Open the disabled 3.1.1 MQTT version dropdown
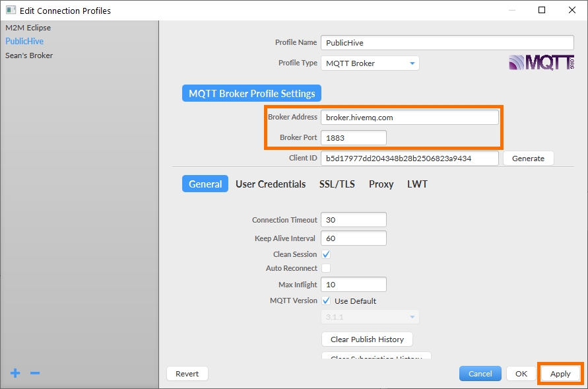Image resolution: width=588 pixels, height=389 pixels. pyautogui.click(x=370, y=317)
